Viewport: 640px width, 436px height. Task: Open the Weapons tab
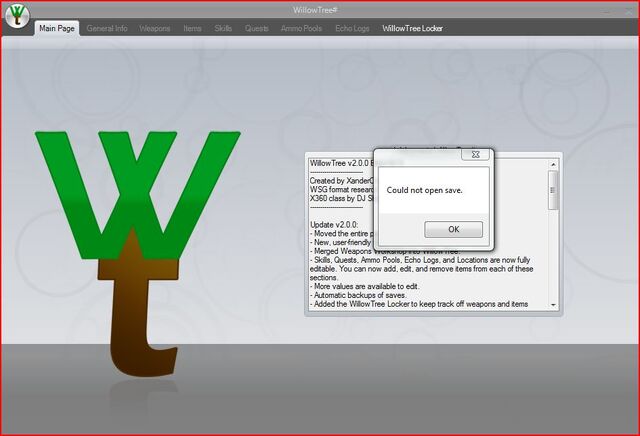[x=155, y=28]
